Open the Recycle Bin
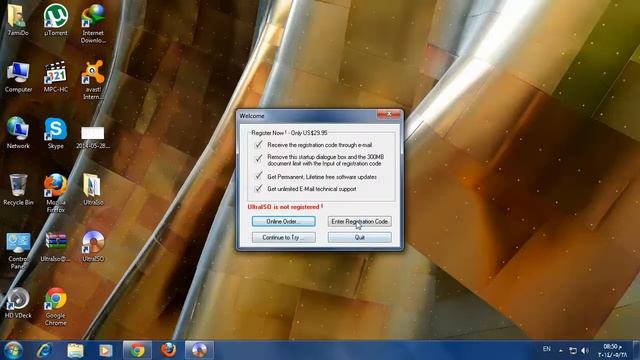Screen dimensions: 640x360 (x=18, y=189)
